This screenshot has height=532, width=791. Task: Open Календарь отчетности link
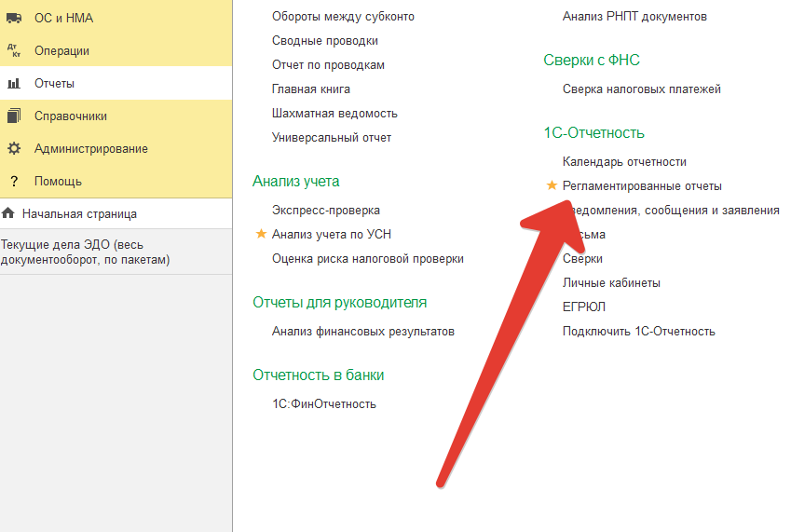(x=624, y=162)
